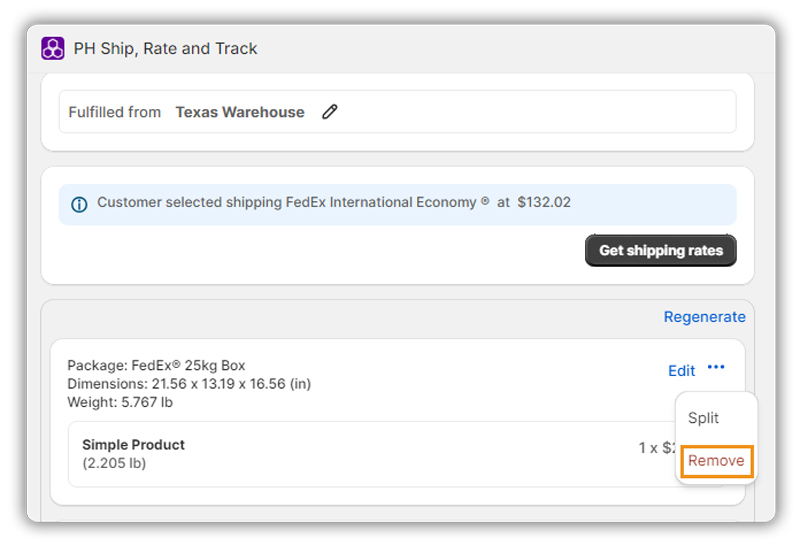Viewport: 800px width, 545px height.
Task: Click the Fulfilled from label
Action: tap(115, 112)
